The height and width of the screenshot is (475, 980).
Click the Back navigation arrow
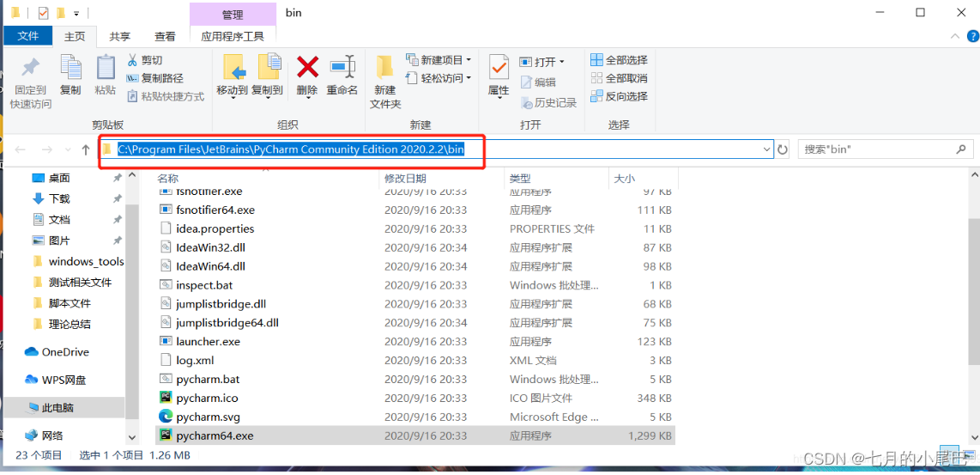click(20, 149)
